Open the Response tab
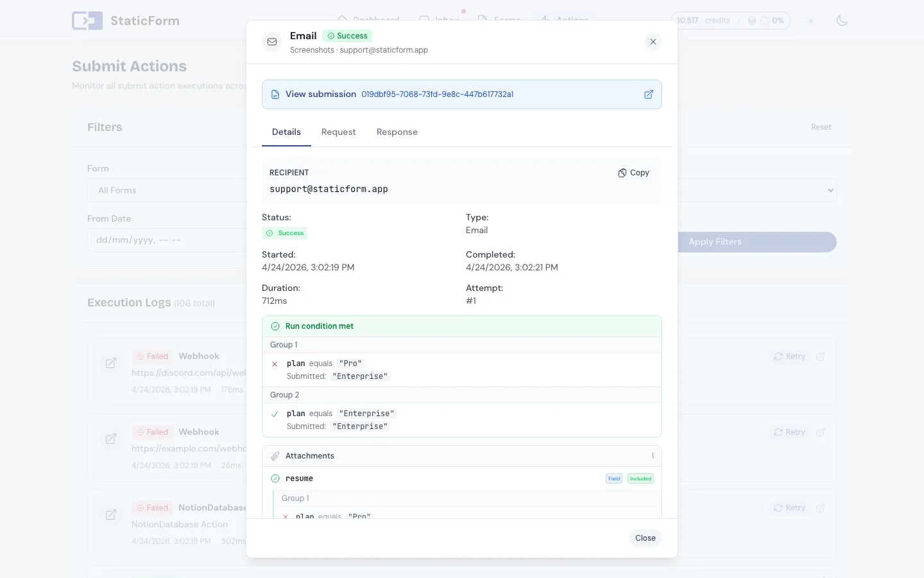The height and width of the screenshot is (578, 924). point(397,132)
